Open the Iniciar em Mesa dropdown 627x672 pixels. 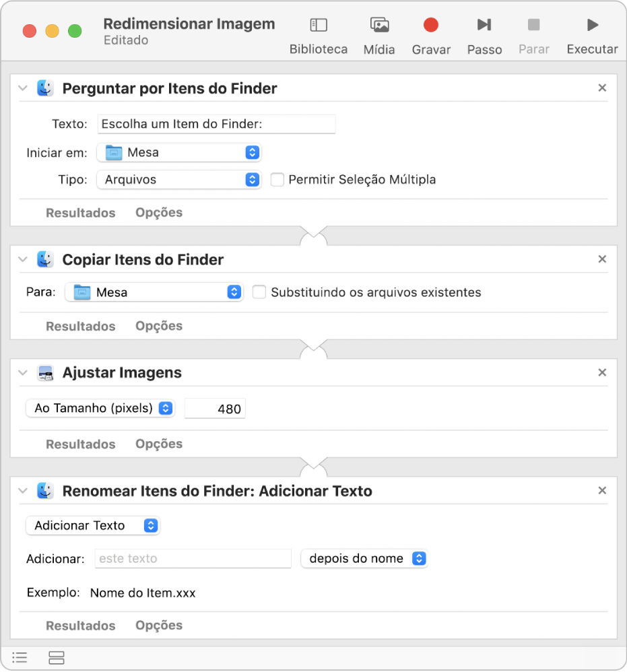[178, 153]
